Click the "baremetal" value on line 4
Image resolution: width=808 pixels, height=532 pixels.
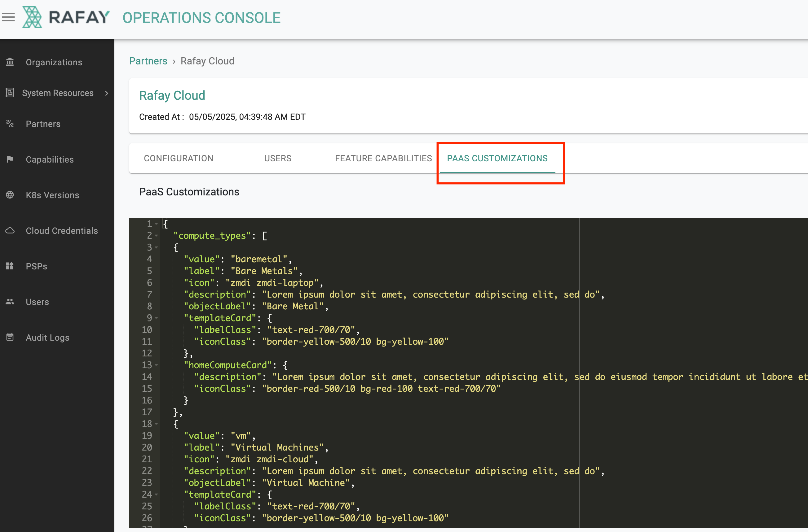259,259
